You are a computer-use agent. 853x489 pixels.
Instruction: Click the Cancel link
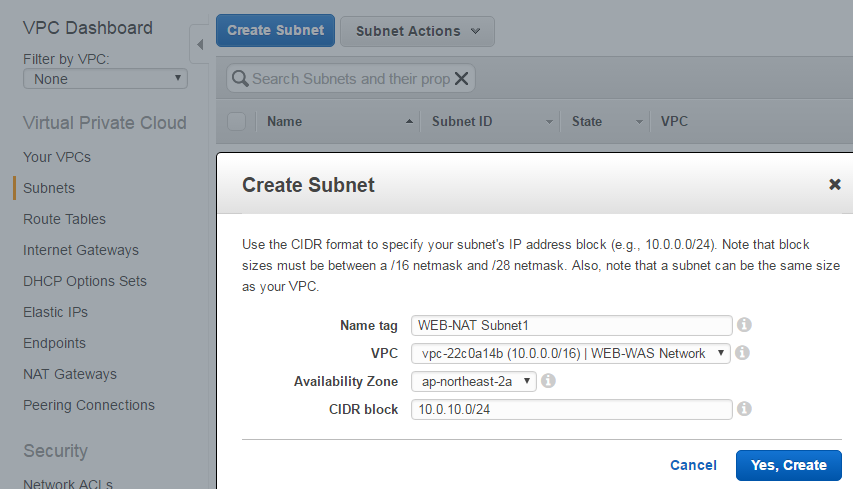coord(693,465)
